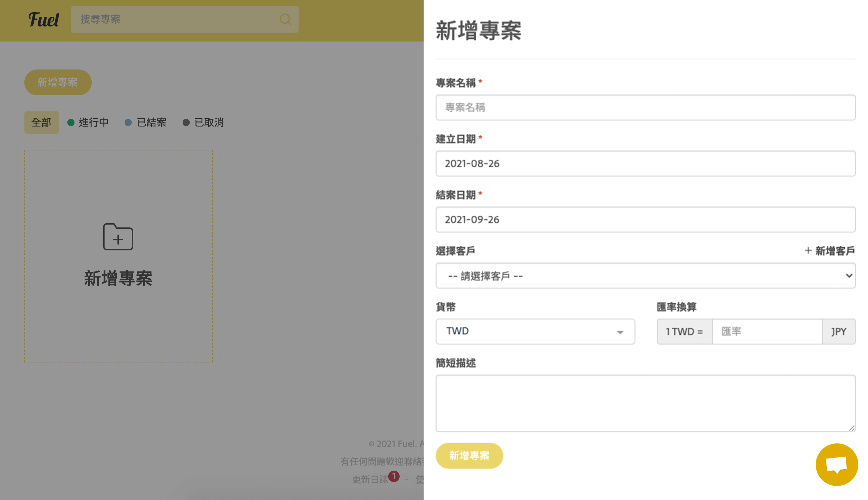Open the 請選擇客戶 customer dropdown

645,275
